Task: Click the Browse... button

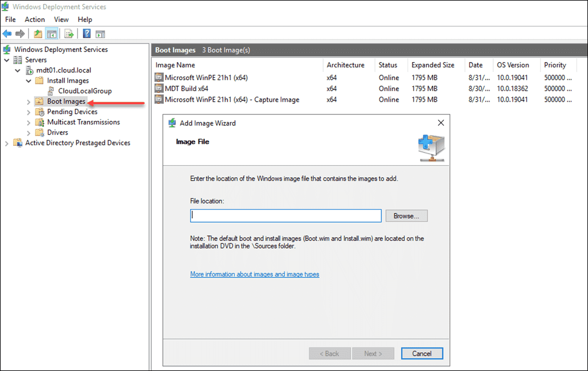Action: [406, 216]
